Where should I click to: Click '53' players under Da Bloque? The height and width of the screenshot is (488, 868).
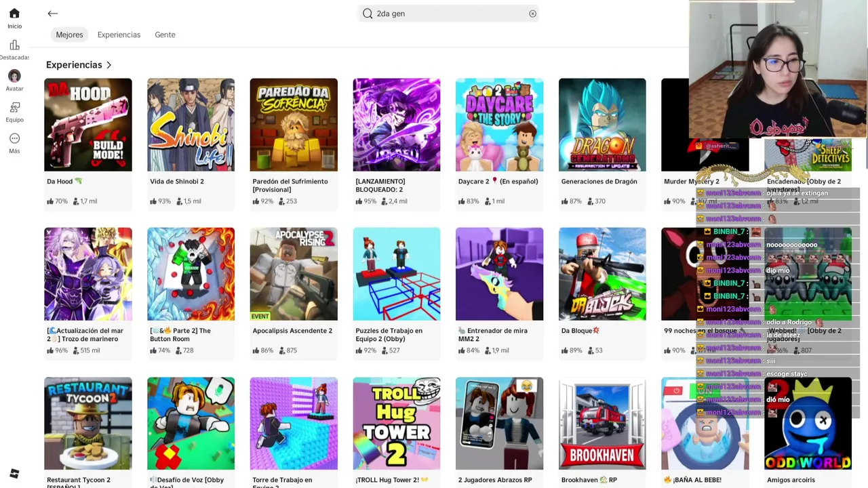[595, 350]
